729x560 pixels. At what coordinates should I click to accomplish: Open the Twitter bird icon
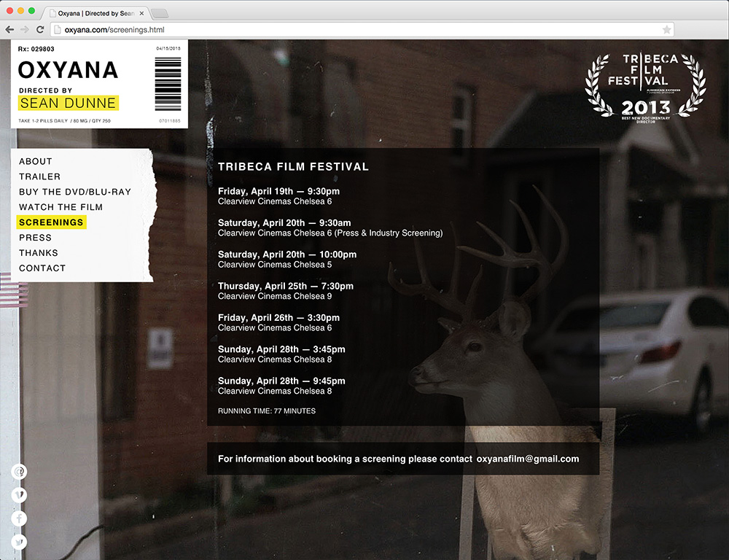(x=20, y=542)
